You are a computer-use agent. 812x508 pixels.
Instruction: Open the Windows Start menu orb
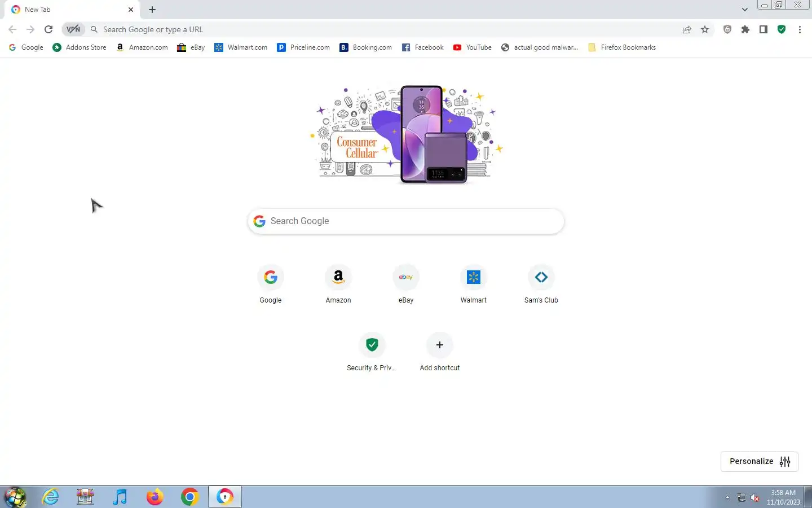point(15,497)
